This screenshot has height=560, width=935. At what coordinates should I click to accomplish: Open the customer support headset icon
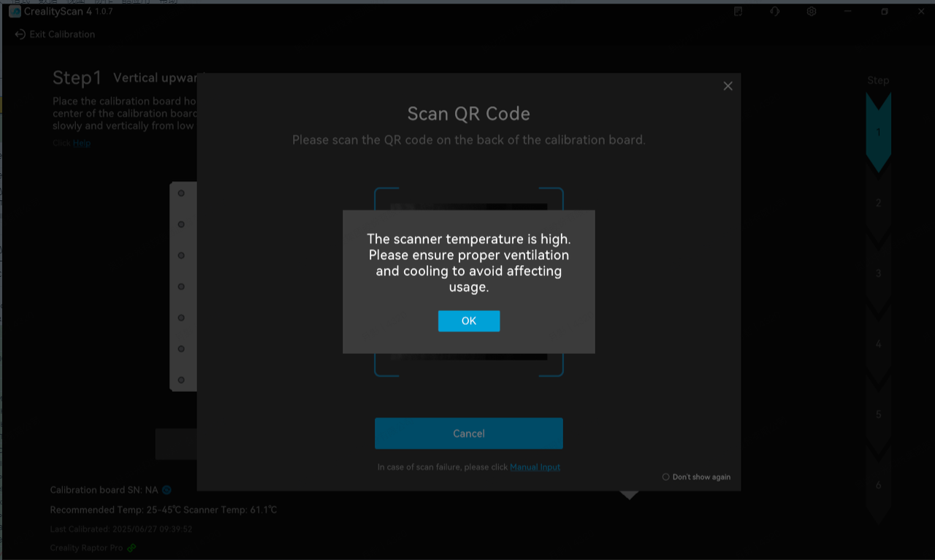(775, 12)
